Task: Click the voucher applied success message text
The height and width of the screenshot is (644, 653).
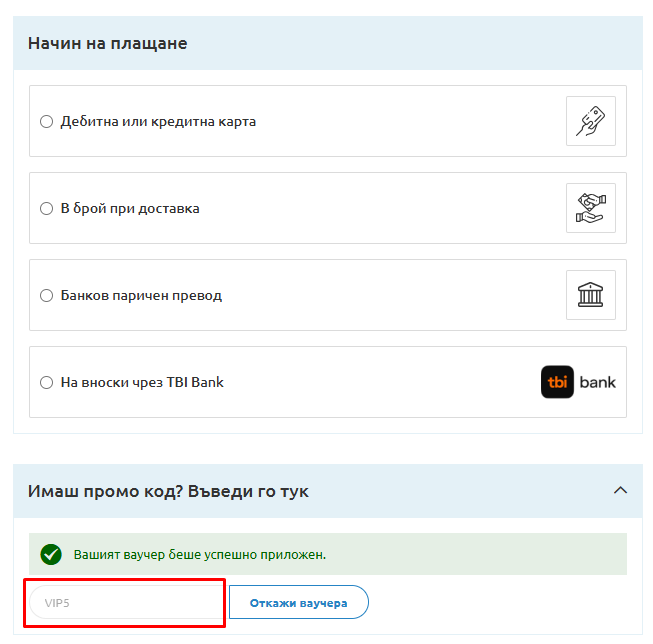Action: point(200,554)
